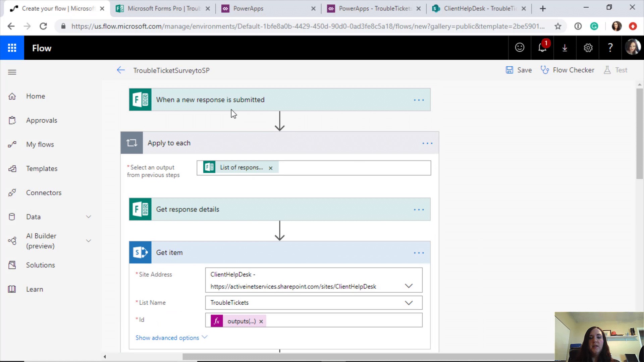
Task: Open Approvals in sidebar
Action: click(x=42, y=120)
